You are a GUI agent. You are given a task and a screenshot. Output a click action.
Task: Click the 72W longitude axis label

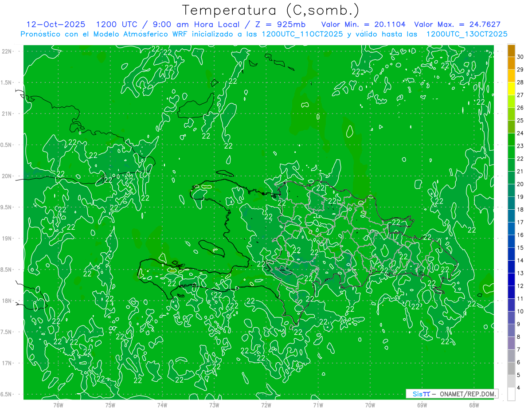click(266, 405)
